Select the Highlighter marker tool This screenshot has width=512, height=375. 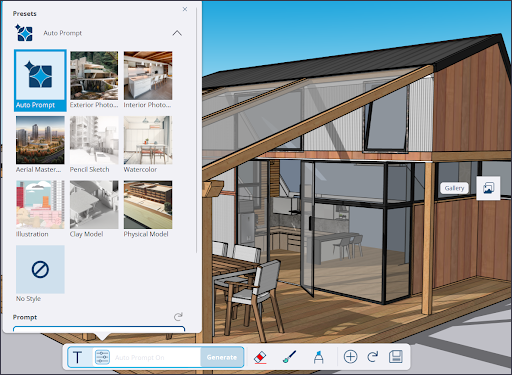pyautogui.click(x=318, y=357)
